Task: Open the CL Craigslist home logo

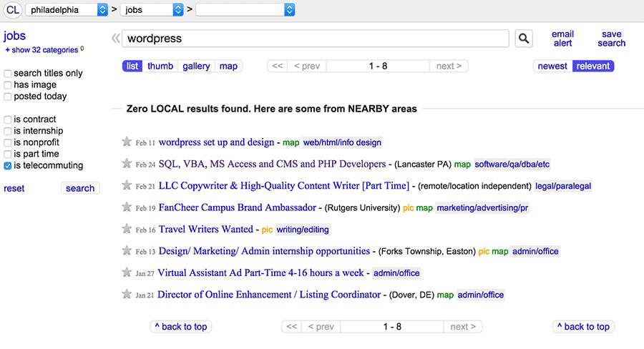Action: click(x=12, y=10)
